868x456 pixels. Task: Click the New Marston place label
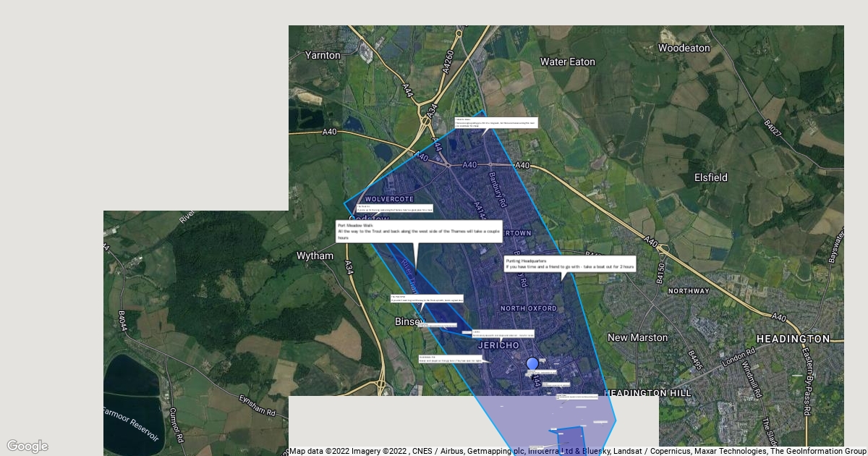tap(637, 337)
